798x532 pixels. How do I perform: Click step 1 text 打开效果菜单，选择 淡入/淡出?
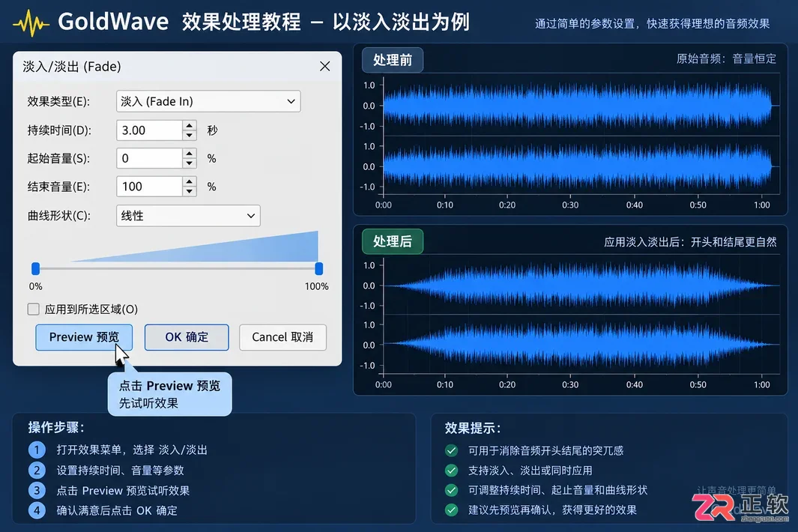pos(132,450)
